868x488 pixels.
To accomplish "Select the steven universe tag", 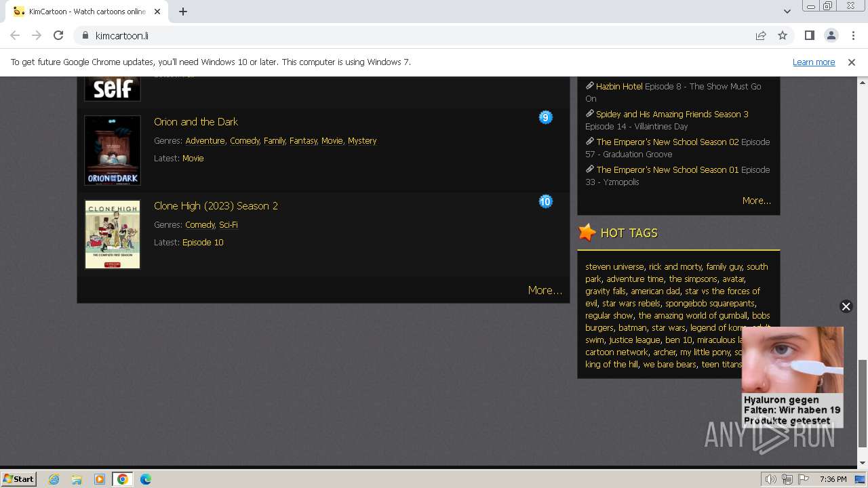I will click(x=614, y=267).
